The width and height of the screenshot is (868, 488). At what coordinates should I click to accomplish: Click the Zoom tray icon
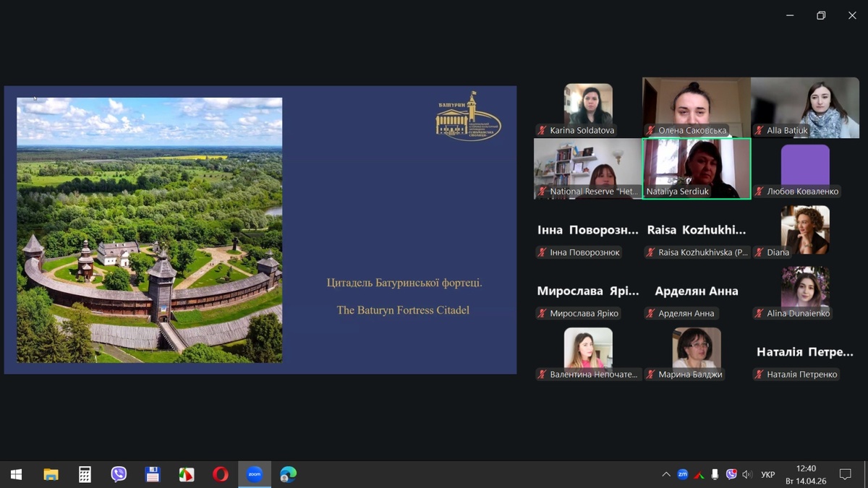click(x=682, y=474)
